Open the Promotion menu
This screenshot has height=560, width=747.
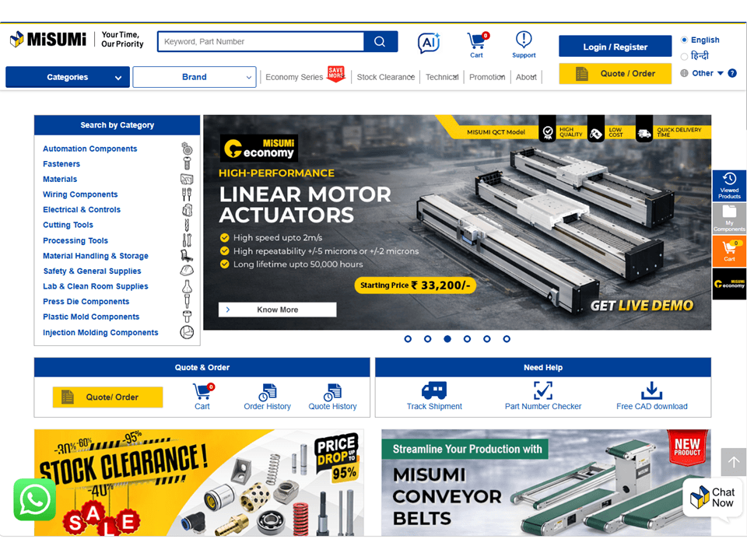[487, 77]
